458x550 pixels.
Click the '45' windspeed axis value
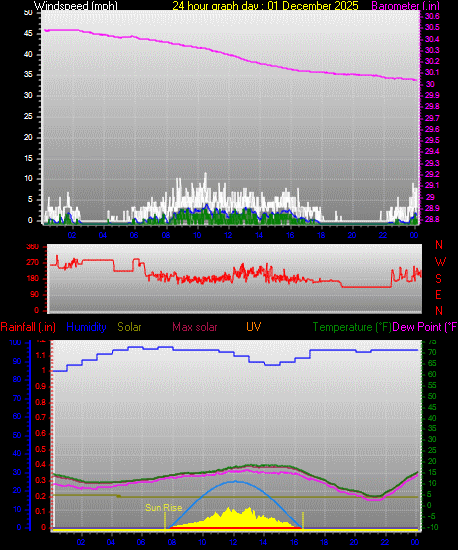[28, 34]
